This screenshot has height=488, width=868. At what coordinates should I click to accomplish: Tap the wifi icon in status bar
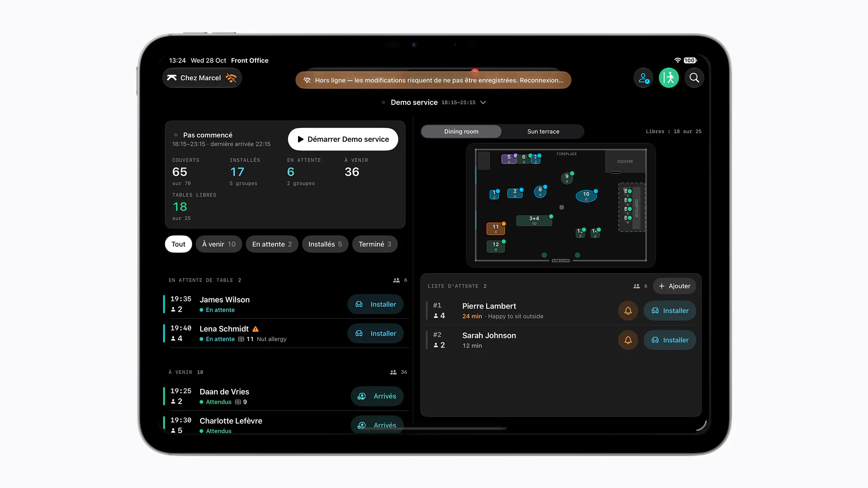(678, 60)
